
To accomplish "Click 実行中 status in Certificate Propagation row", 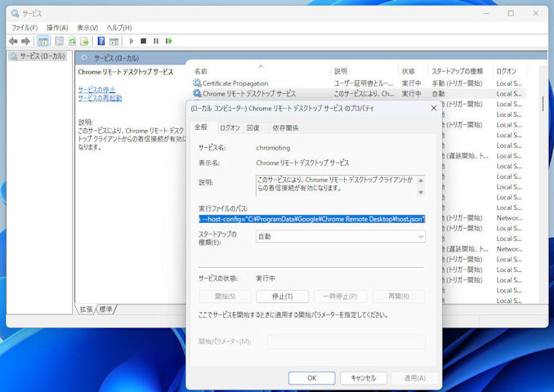I will (412, 83).
